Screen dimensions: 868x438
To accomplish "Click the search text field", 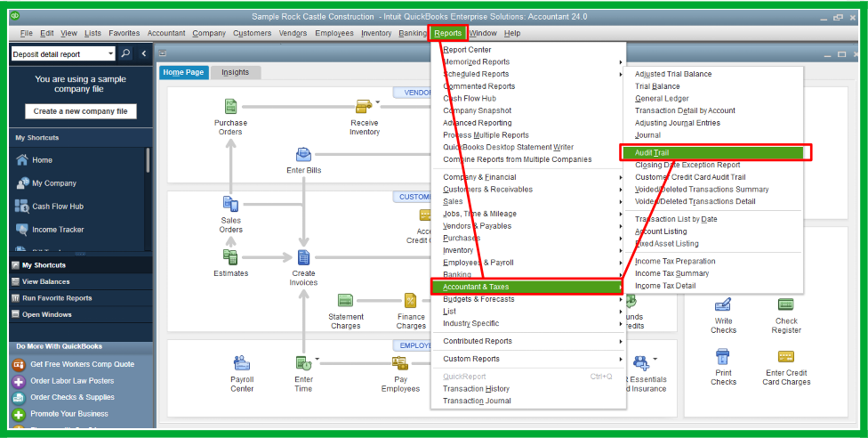I will (x=59, y=53).
